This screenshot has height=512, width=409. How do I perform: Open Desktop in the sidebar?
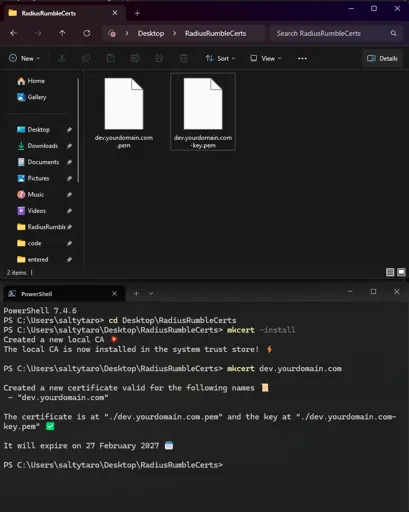tap(33, 130)
